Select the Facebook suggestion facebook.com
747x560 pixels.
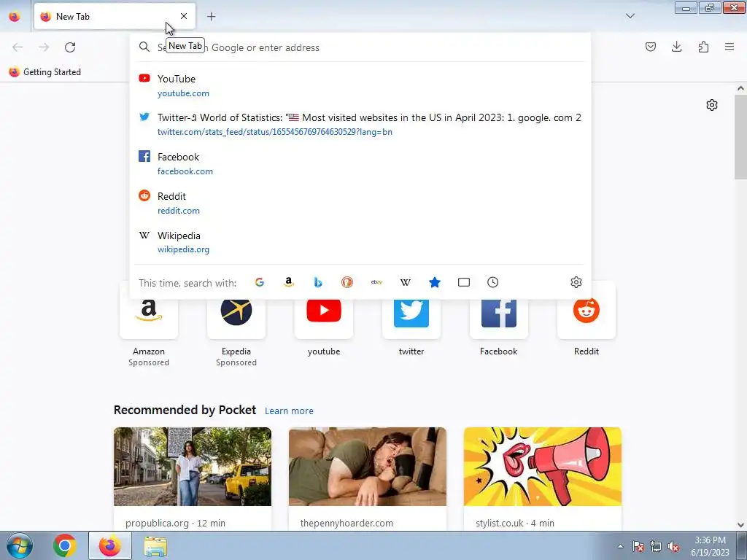[360, 164]
